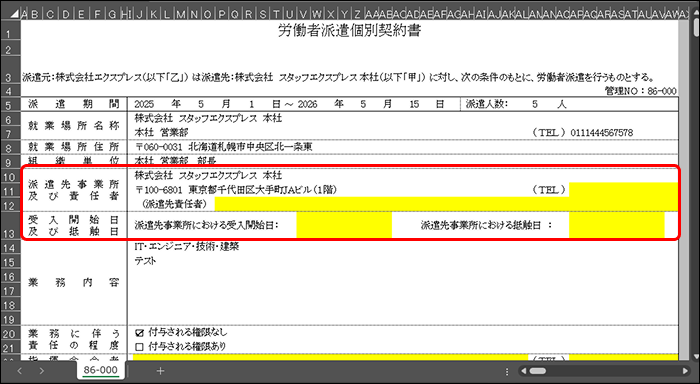
Task: Select column header M
Action: coord(181,14)
